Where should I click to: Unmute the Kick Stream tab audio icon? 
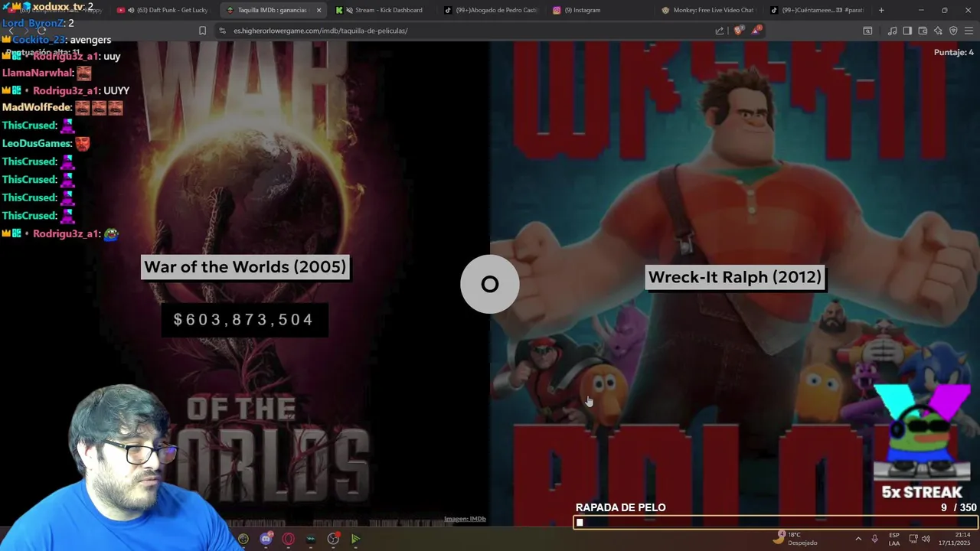(349, 10)
